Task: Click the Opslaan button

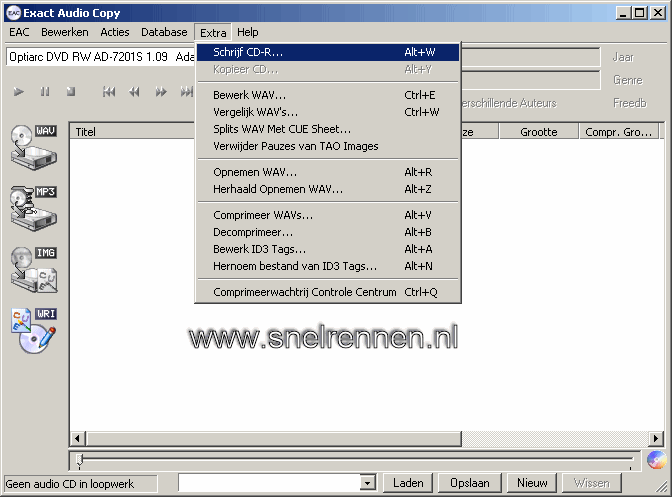Action: (469, 483)
